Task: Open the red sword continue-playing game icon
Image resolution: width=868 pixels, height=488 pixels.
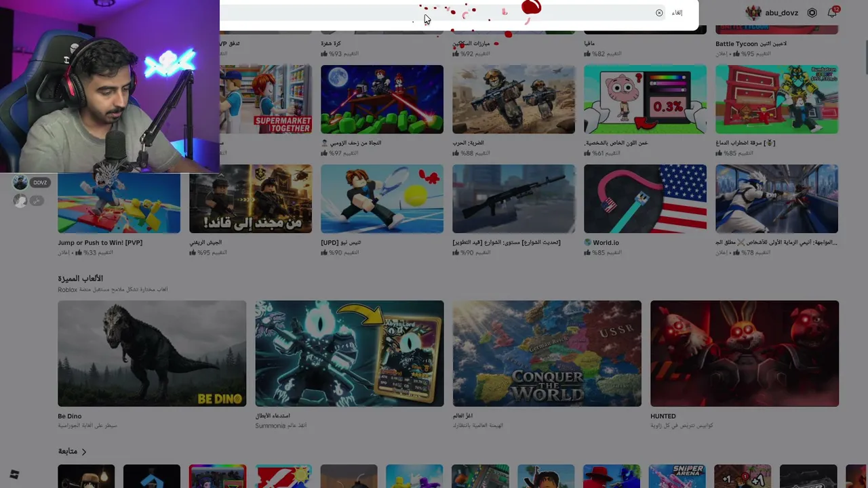Action: tap(283, 476)
